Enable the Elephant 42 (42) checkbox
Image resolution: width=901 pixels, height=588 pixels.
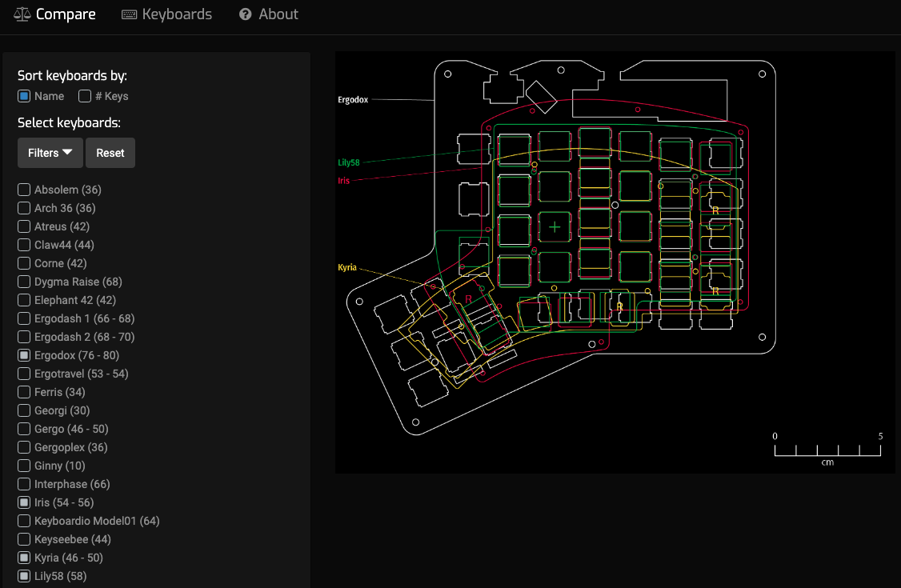click(24, 300)
